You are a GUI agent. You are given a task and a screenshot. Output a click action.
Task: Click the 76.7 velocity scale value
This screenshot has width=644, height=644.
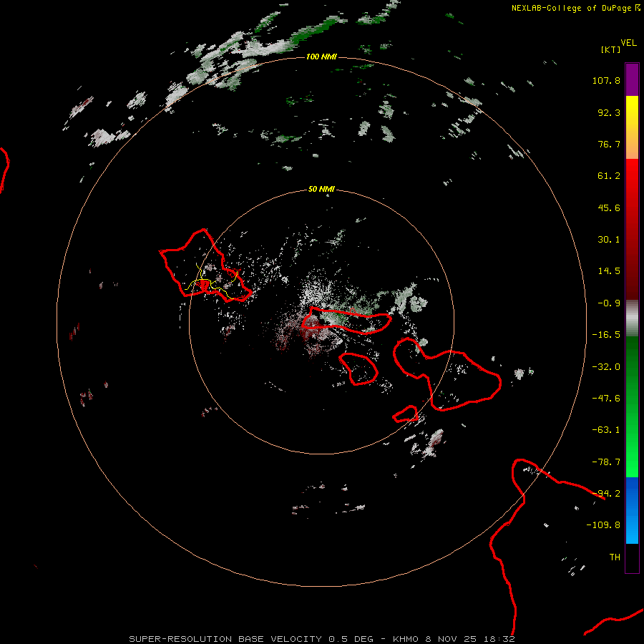(609, 144)
